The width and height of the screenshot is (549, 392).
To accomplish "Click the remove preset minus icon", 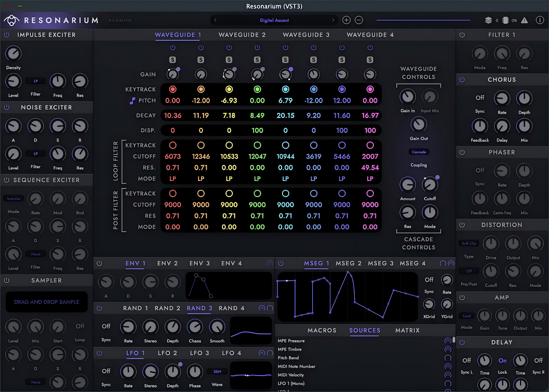I will pos(359,20).
